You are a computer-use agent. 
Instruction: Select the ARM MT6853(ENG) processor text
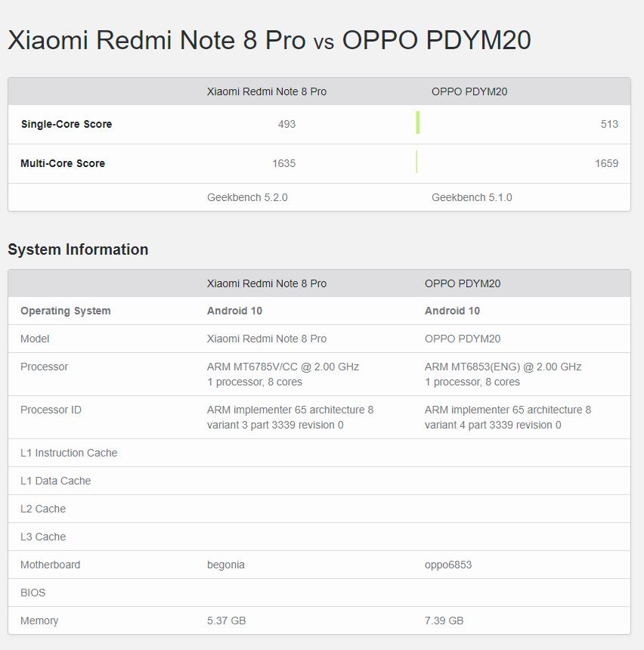503,367
